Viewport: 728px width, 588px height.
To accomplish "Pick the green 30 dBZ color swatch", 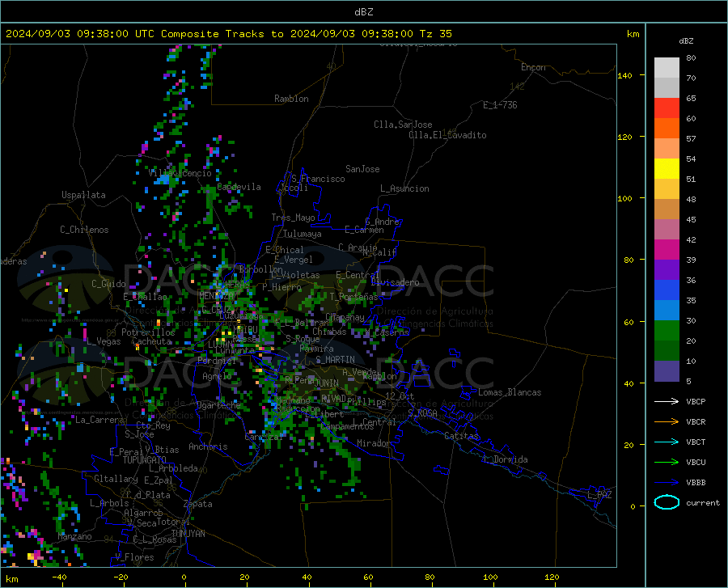I will (x=667, y=331).
